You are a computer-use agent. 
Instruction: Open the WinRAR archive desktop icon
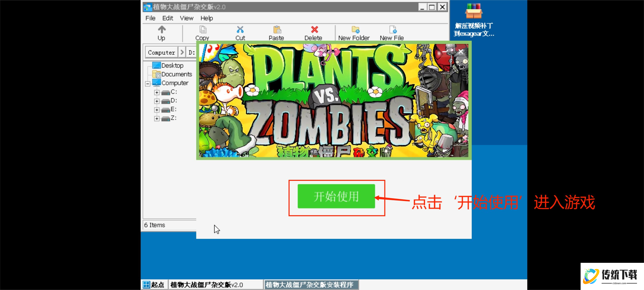coord(473,11)
